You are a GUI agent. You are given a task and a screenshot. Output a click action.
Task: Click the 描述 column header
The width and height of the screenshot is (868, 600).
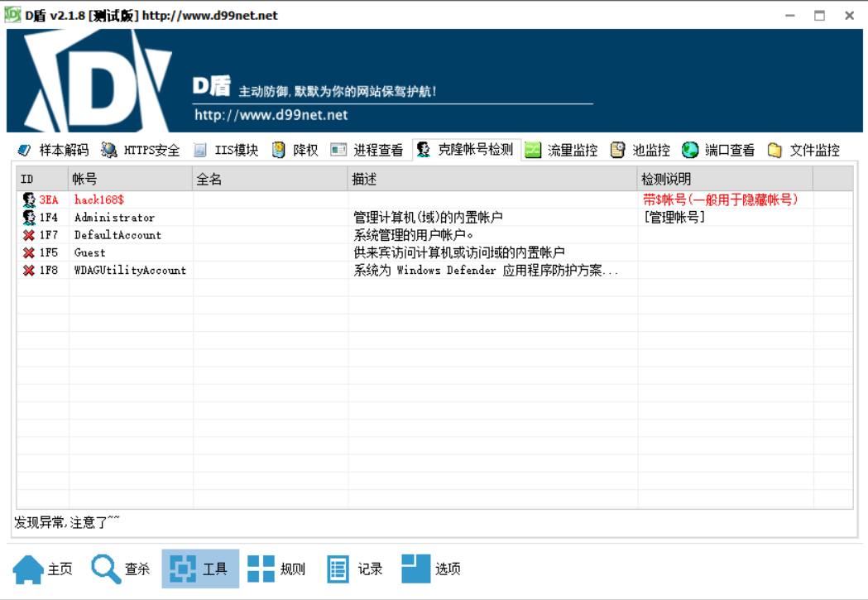[x=492, y=179]
